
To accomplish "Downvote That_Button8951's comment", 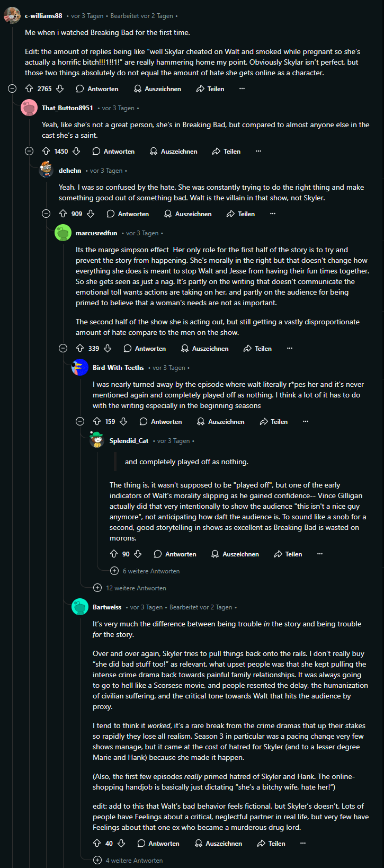I will click(76, 152).
